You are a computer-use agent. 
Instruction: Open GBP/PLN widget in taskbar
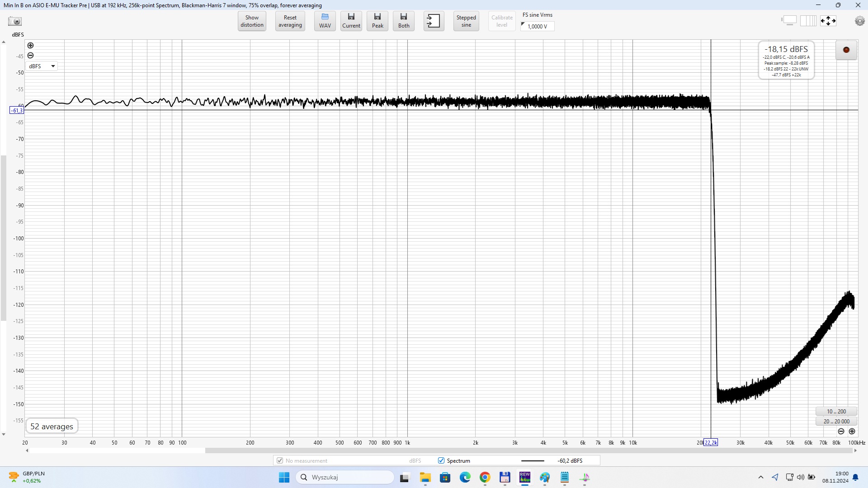27,477
